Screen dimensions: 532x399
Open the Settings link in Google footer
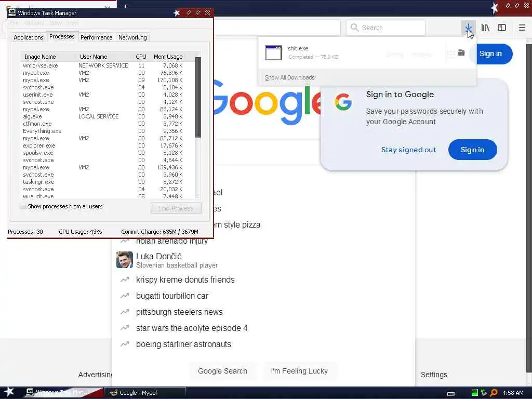[x=434, y=375]
